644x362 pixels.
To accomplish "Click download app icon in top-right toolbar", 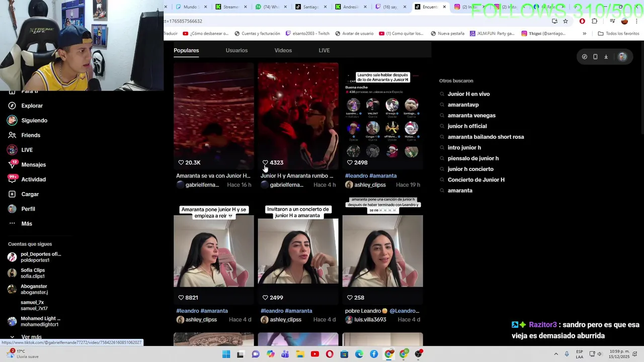I will tap(606, 57).
